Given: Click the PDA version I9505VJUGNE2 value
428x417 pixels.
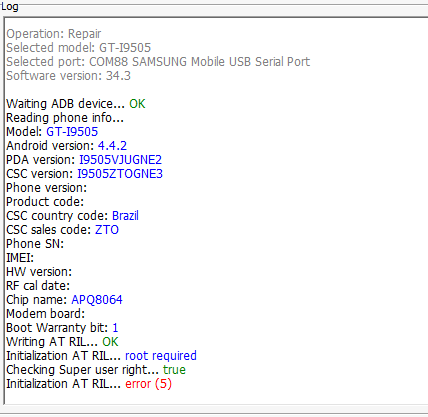Looking at the screenshot, I should pyautogui.click(x=120, y=160).
